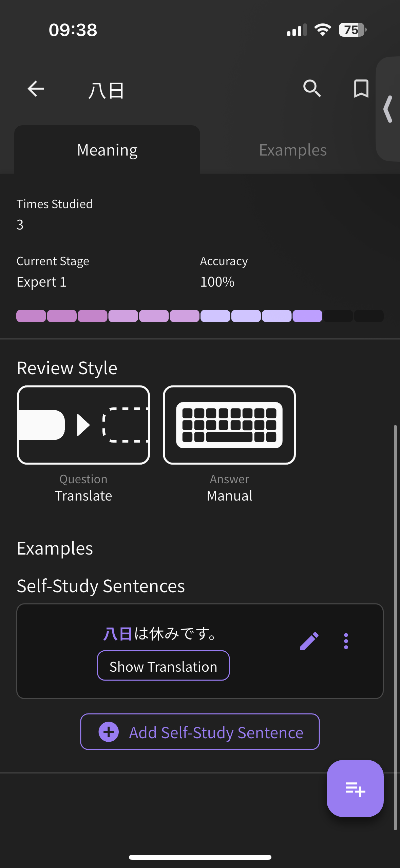Screen dimensions: 400x868
Task: Switch to the Meaning tab
Action: click(x=107, y=150)
